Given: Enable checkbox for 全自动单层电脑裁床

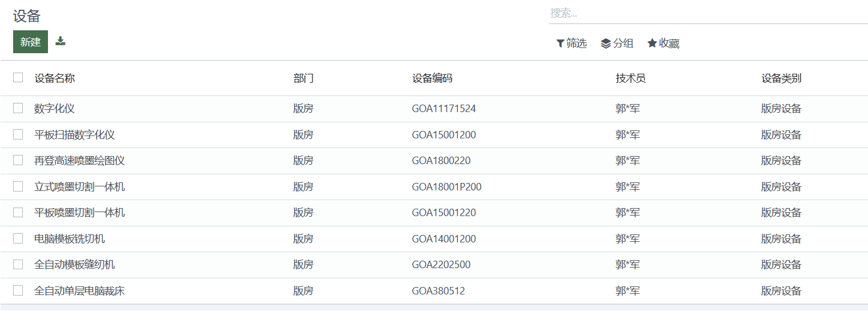Looking at the screenshot, I should point(18,290).
